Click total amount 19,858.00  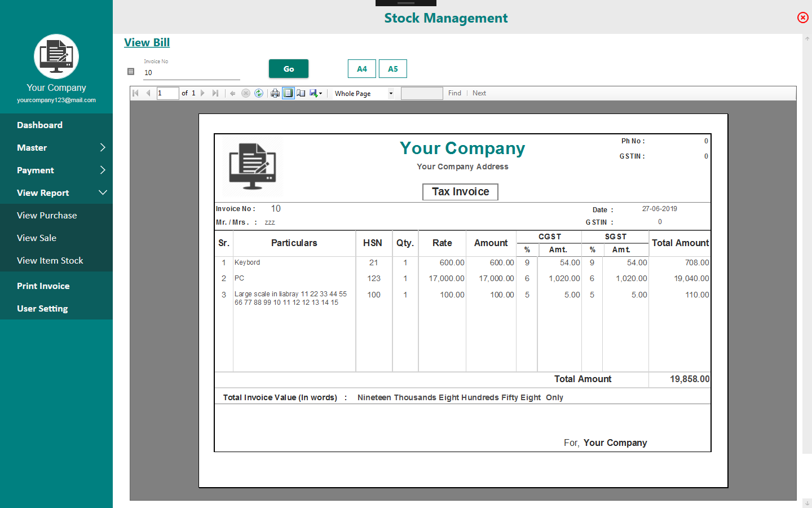(690, 379)
